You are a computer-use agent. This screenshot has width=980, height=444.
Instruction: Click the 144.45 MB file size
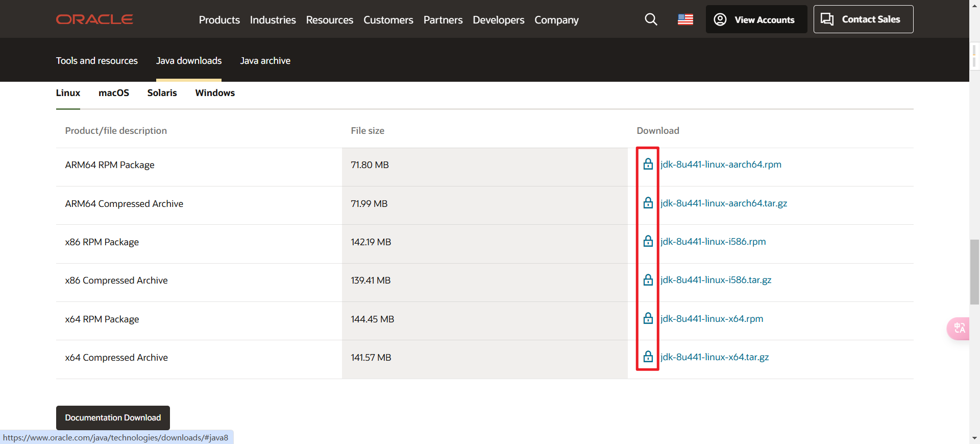pyautogui.click(x=373, y=319)
